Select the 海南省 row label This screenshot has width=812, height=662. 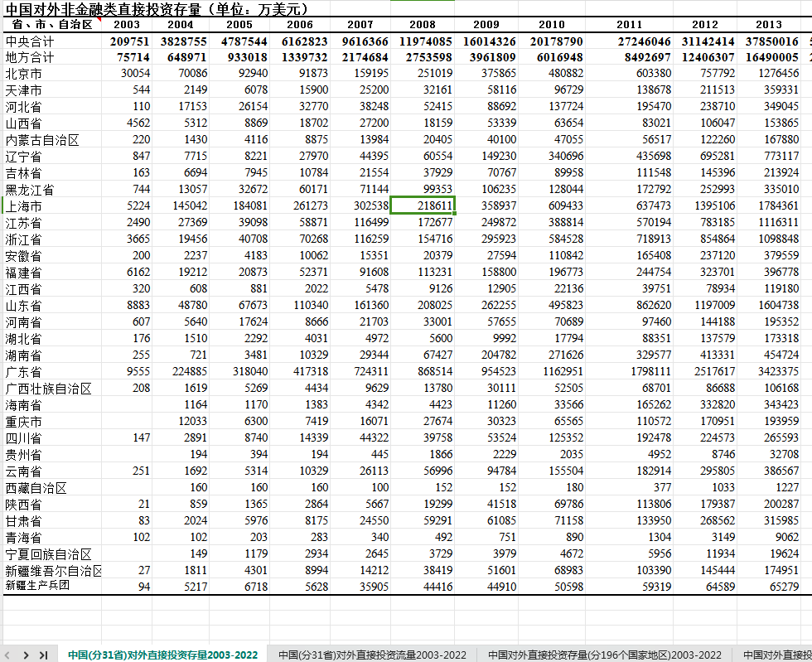point(52,405)
